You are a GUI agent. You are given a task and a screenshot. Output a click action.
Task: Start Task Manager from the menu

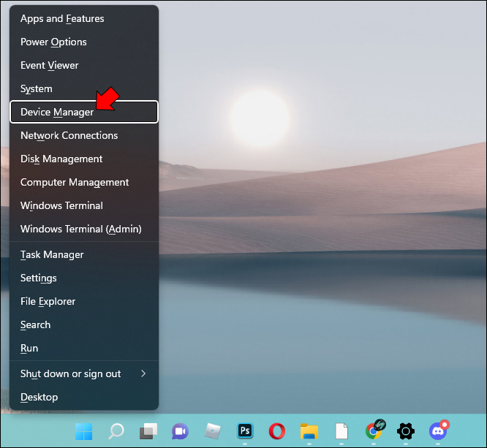click(x=84, y=254)
